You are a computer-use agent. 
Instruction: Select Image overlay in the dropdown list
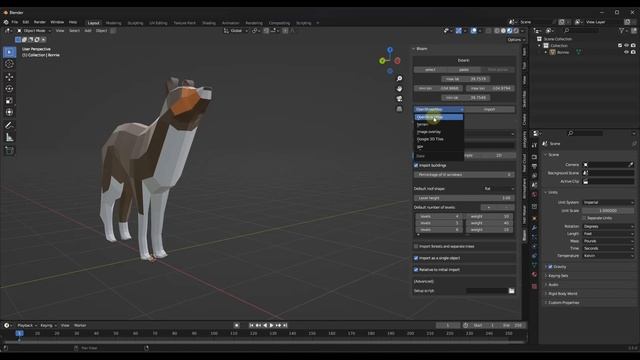coord(439,132)
